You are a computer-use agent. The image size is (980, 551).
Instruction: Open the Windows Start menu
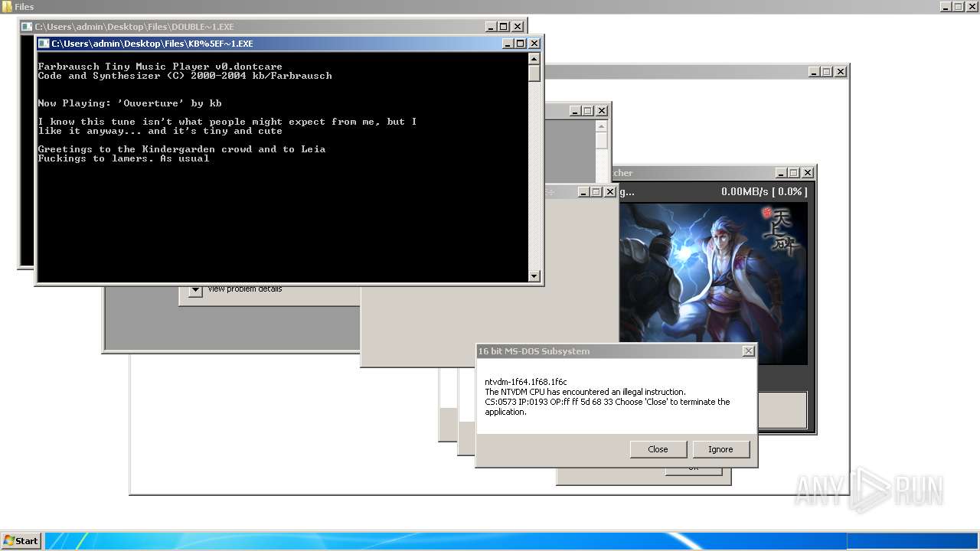tap(21, 540)
